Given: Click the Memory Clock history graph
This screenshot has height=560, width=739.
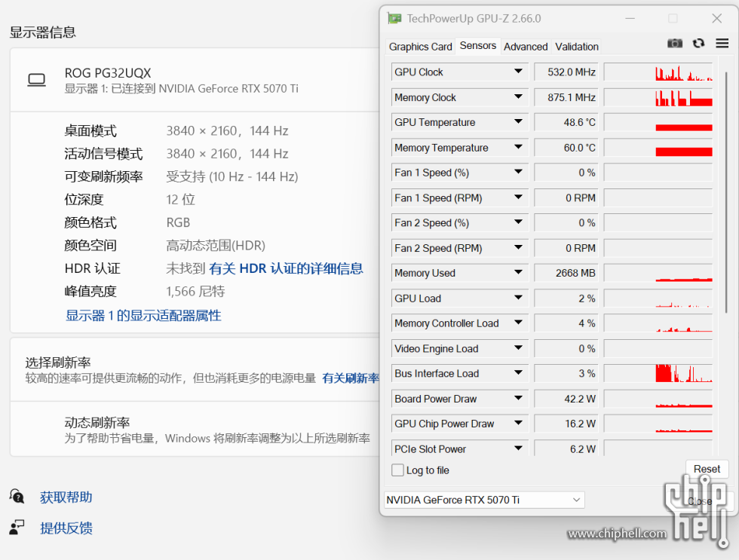Looking at the screenshot, I should 658,97.
